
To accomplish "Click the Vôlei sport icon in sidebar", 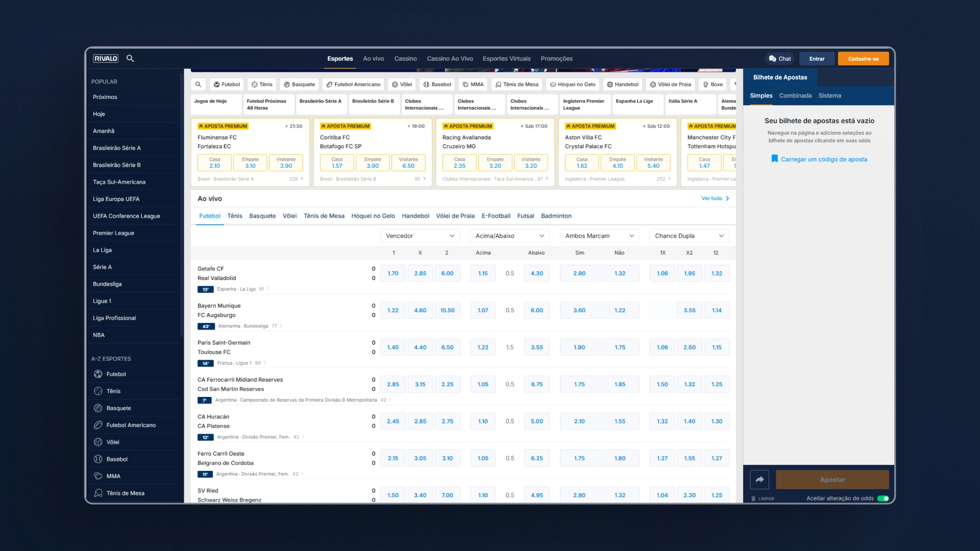I will [97, 442].
